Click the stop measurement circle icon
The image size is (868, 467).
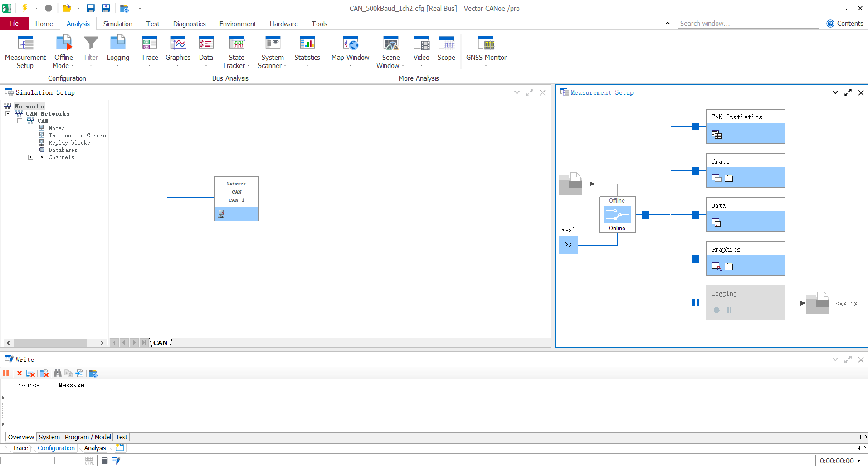(49, 8)
